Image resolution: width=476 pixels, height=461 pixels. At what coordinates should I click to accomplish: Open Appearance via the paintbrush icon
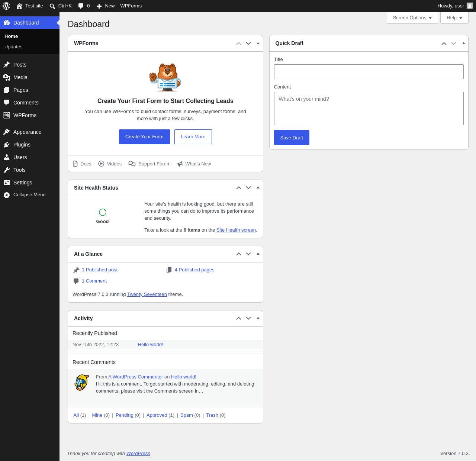[7, 132]
